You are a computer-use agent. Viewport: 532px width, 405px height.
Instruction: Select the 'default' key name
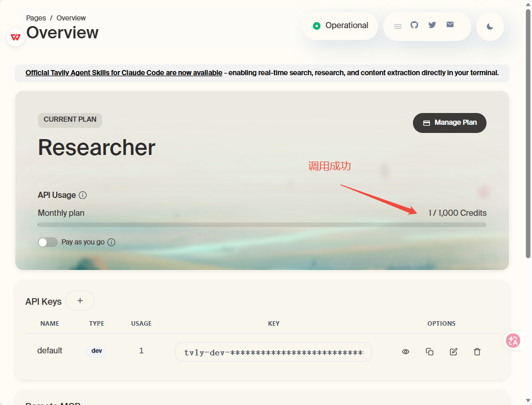50,350
